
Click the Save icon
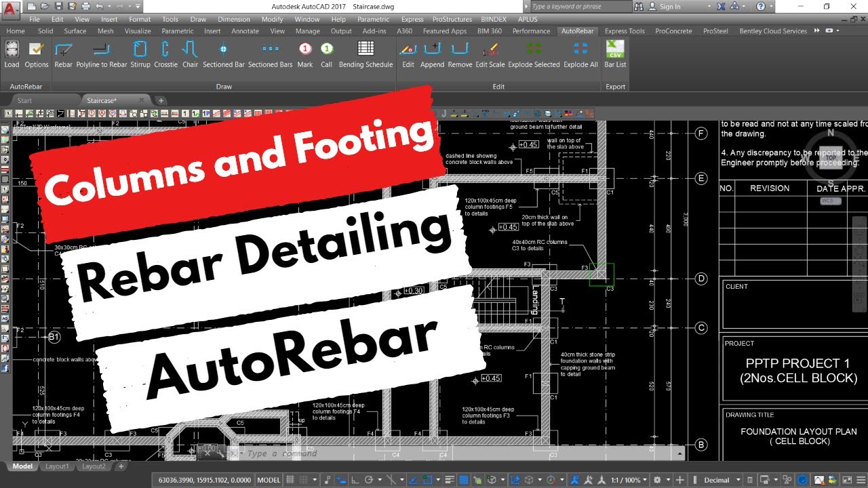(58, 6)
